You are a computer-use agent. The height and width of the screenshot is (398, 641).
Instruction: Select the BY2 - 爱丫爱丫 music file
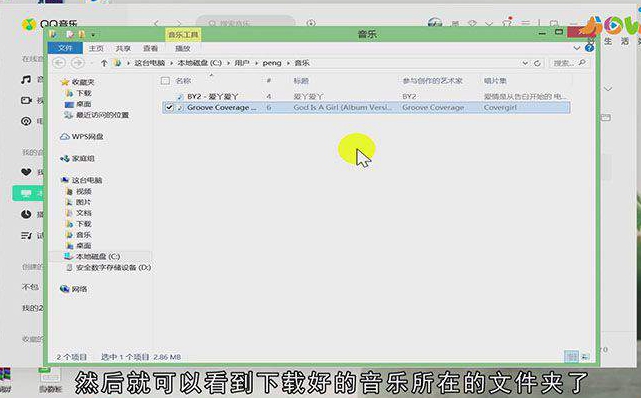click(213, 96)
